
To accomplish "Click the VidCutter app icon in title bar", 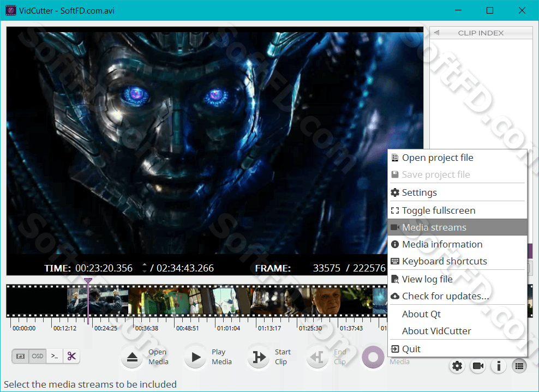I will [x=11, y=10].
